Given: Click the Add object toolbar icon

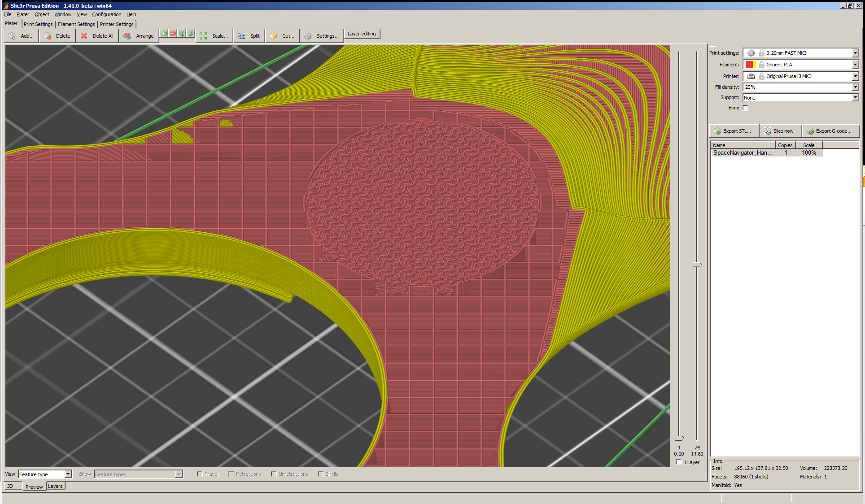Looking at the screenshot, I should click(x=12, y=36).
